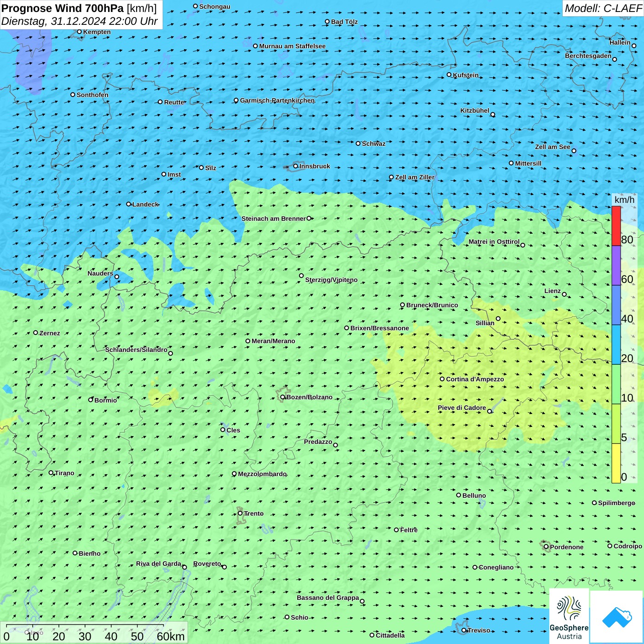Viewport: 644px width, 644px height.
Task: Click the red 80 km/h legend color
Action: pyautogui.click(x=616, y=225)
